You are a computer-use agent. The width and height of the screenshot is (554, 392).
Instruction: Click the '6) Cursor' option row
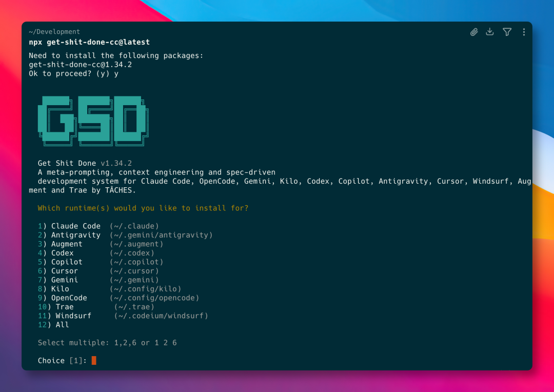point(98,271)
